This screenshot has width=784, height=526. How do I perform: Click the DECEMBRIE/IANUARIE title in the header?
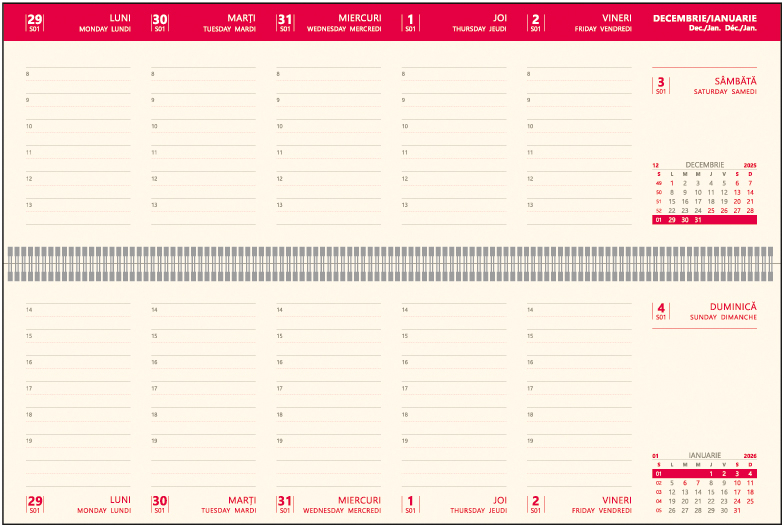tap(704, 19)
